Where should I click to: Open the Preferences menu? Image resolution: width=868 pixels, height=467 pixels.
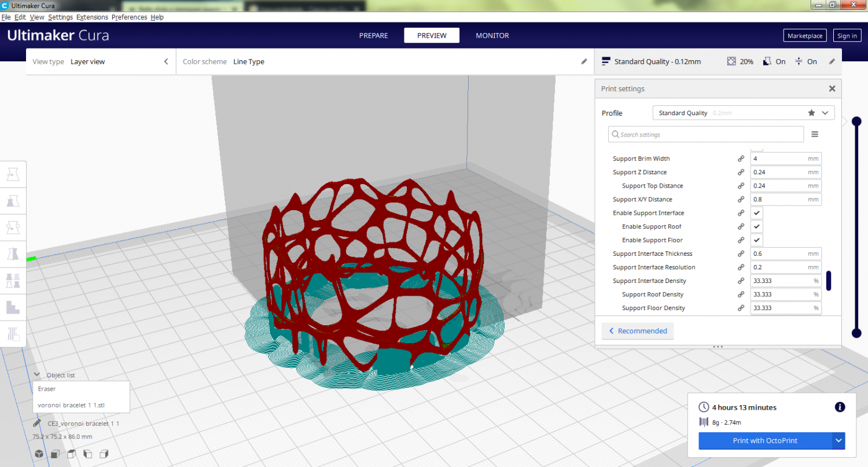coord(130,17)
